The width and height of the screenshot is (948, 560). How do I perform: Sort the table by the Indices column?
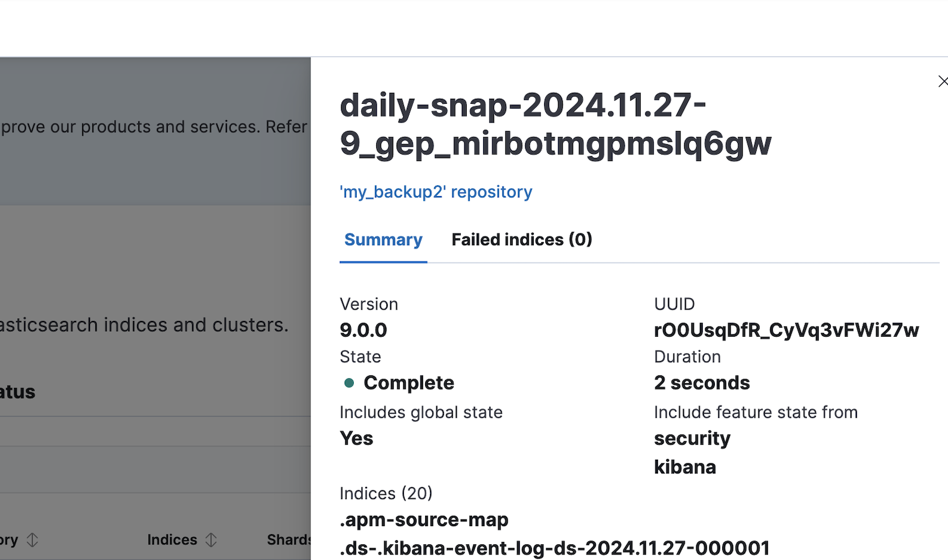(182, 539)
